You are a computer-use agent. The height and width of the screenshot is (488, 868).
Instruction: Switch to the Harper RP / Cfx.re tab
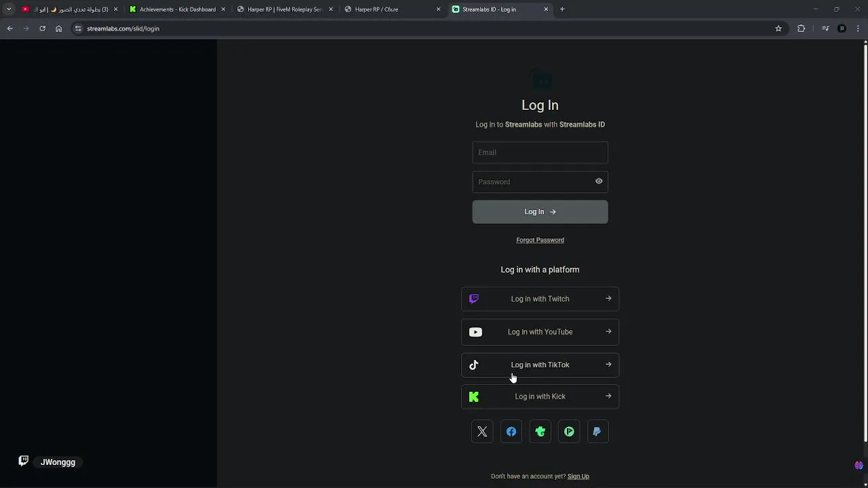[391, 9]
